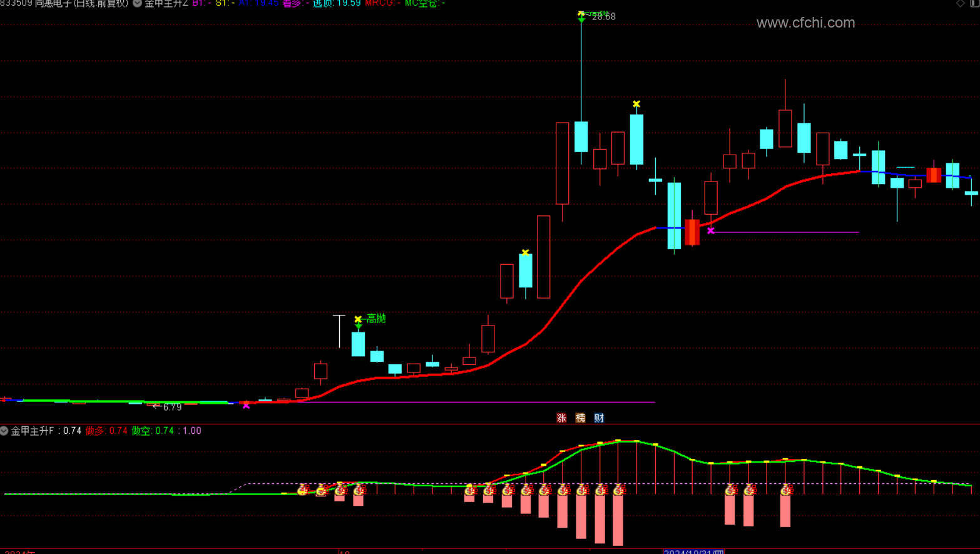Click the green down arrow under 高抛 marker
The height and width of the screenshot is (554, 980).
[x=359, y=326]
